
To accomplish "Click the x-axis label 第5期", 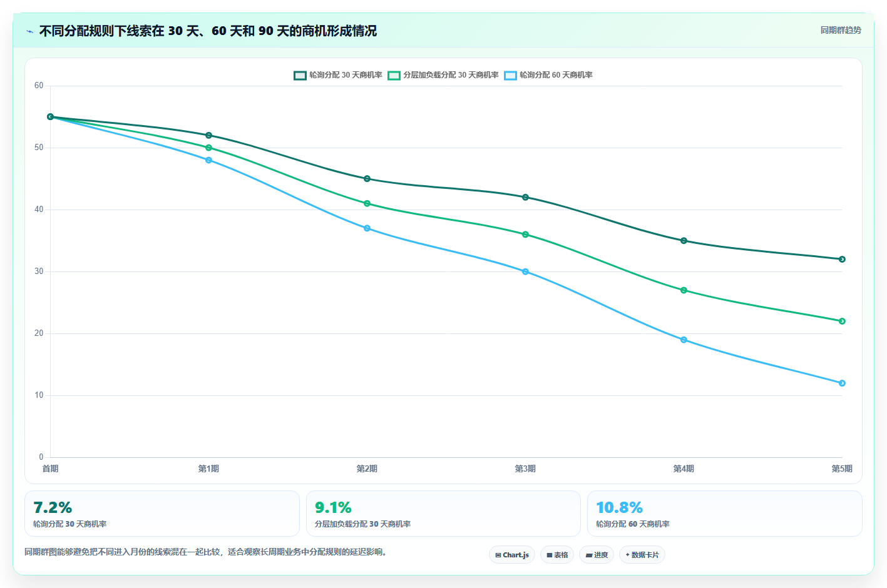I will point(842,469).
